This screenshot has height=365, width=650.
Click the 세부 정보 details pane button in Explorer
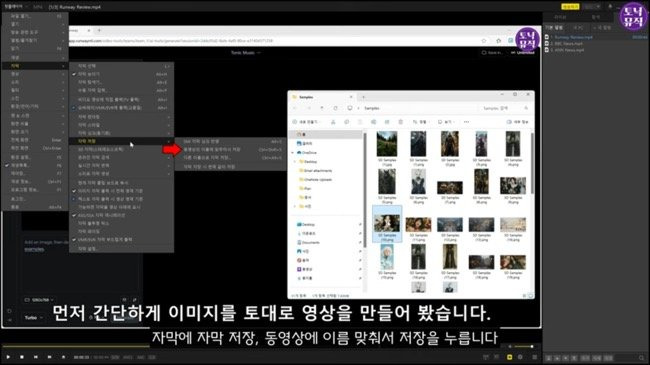(518, 122)
